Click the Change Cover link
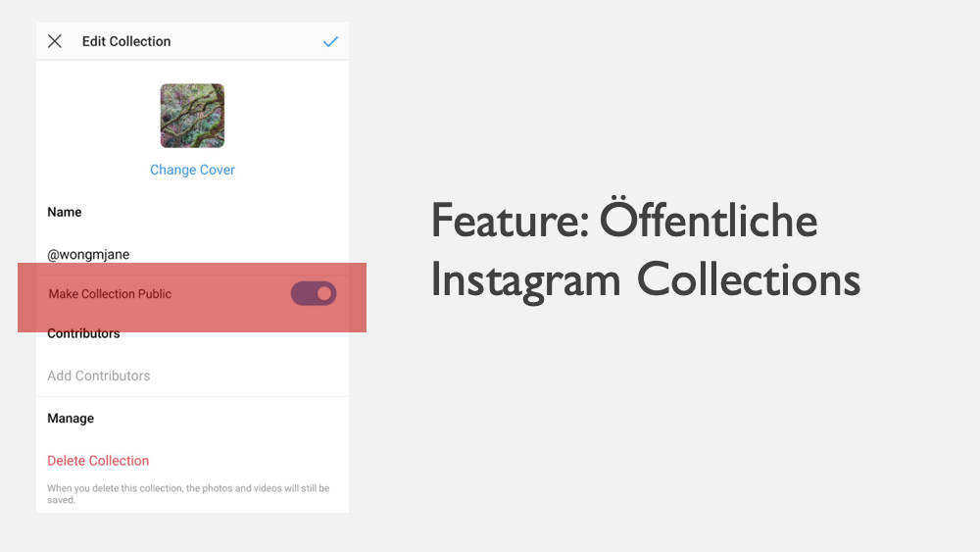Viewport: 980px width, 552px height. [192, 170]
